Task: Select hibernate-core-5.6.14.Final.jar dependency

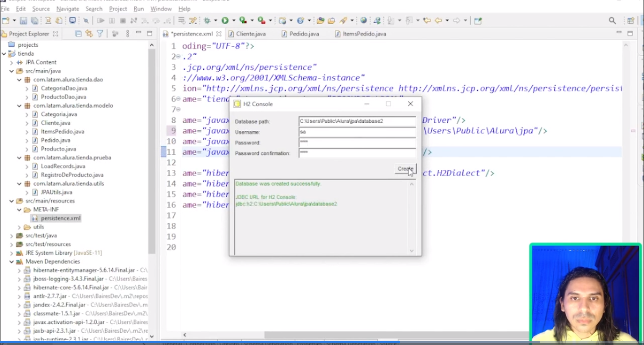Action: [x=71, y=287]
